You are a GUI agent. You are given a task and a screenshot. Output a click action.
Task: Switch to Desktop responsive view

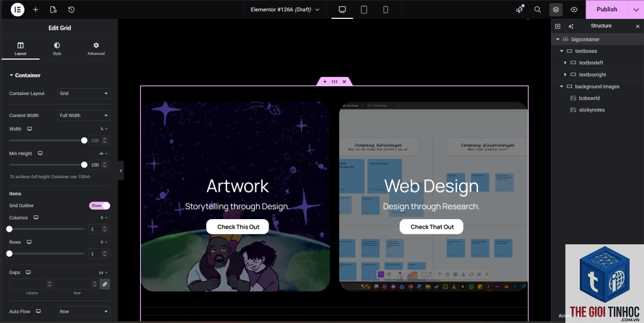342,9
